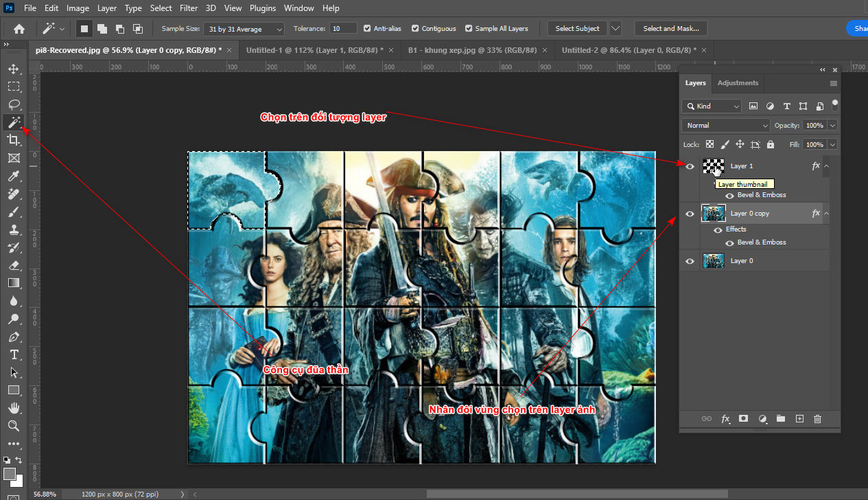The height and width of the screenshot is (500, 868).
Task: Select the Zoom tool
Action: point(14,426)
